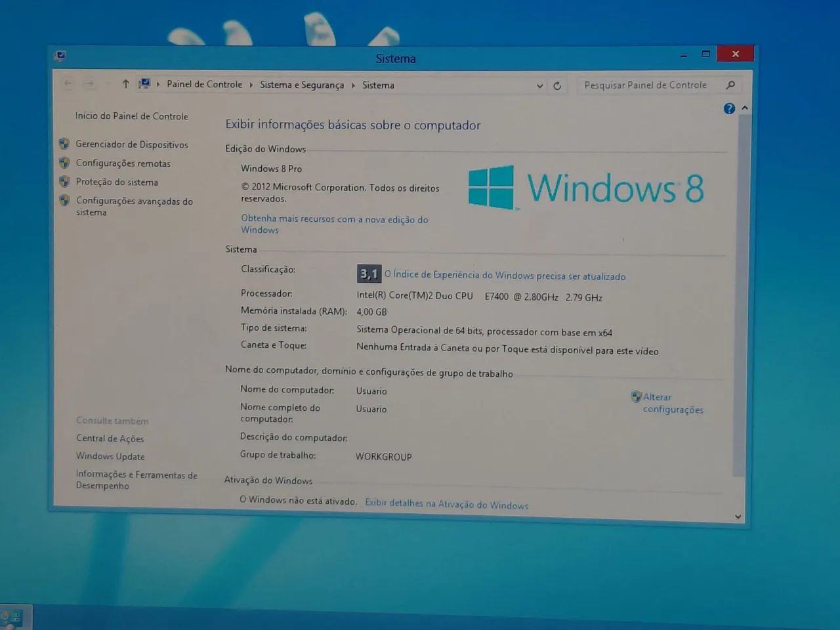Click the taskbar icon at the bottom left
Screen dimensions: 840x630
tap(12, 618)
